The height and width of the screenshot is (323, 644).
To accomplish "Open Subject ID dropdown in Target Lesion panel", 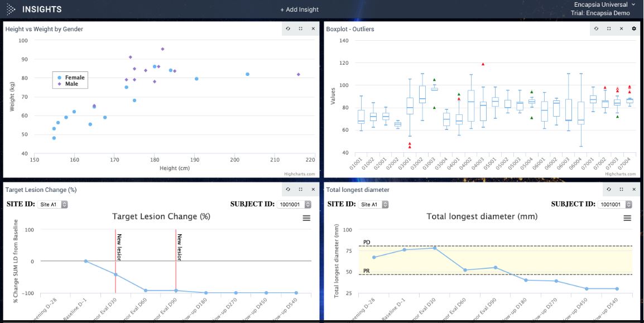I will (x=294, y=204).
